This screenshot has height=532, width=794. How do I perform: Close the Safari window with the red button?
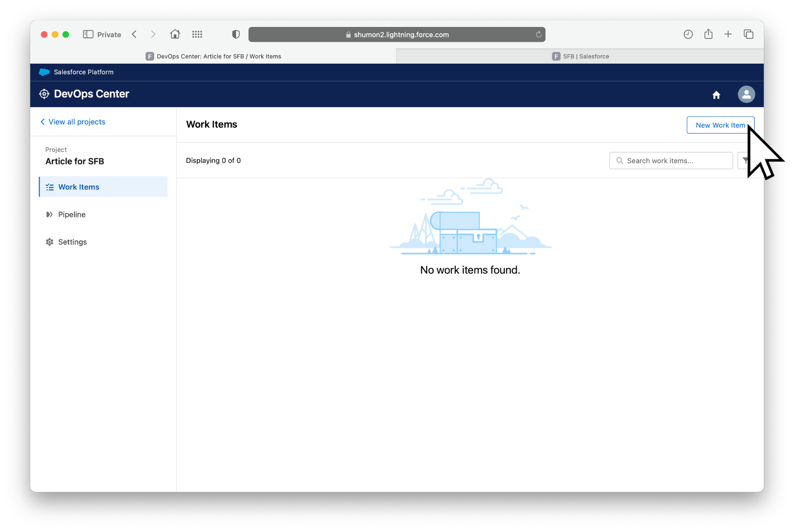pos(44,35)
